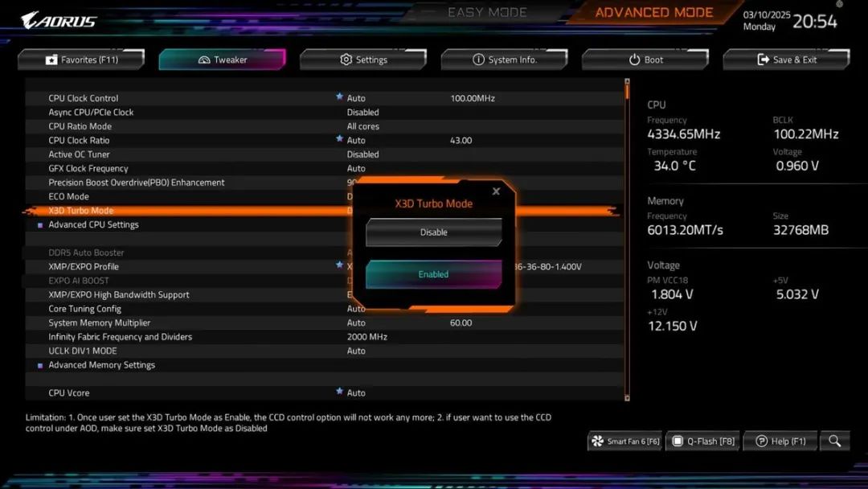Toggle favorite star on CPU Vcore
Screen dimensions: 868x489
[x=339, y=392]
